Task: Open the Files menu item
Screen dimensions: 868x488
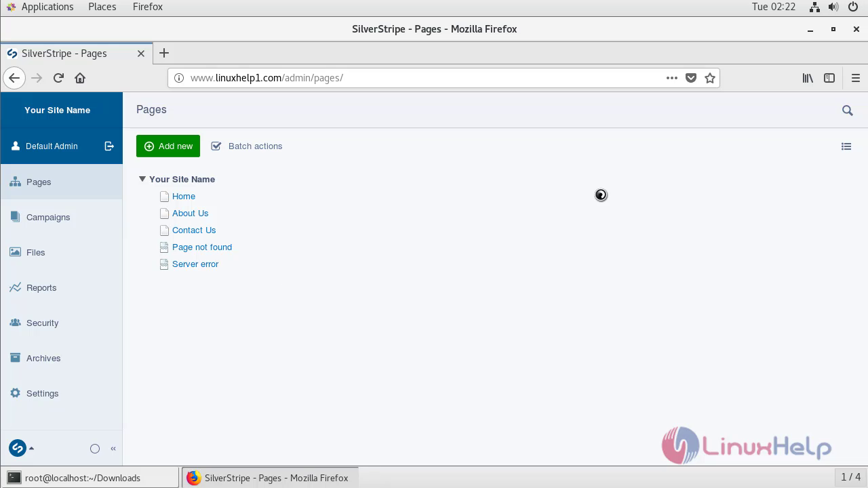Action: [x=61, y=252]
